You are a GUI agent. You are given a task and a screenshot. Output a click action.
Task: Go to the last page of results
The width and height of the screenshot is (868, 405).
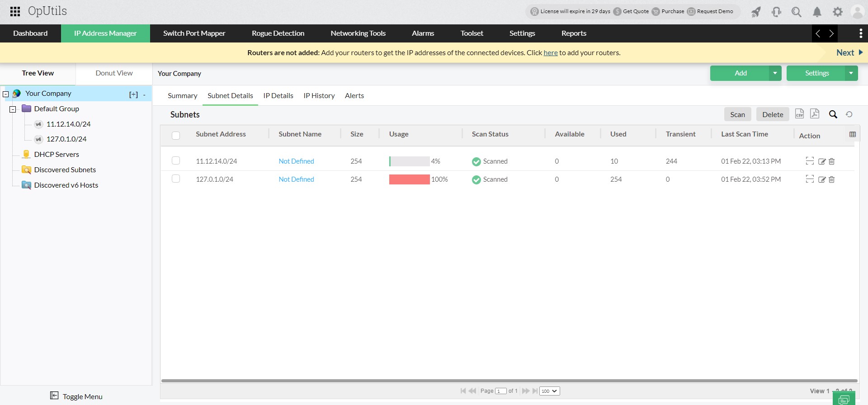coord(535,391)
